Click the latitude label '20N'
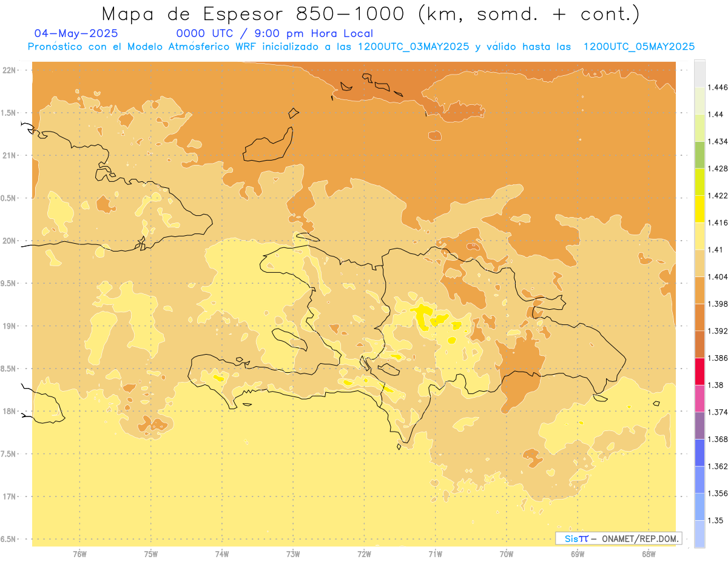The height and width of the screenshot is (562, 728). coord(9,241)
